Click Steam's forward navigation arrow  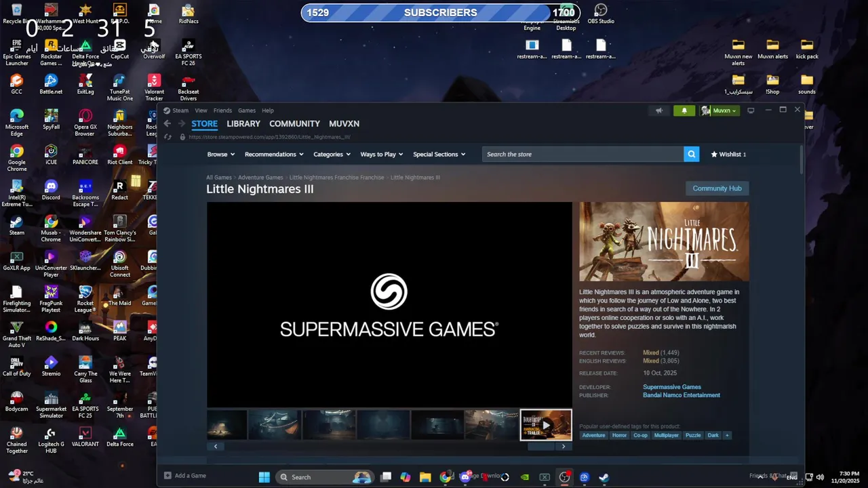(x=181, y=123)
